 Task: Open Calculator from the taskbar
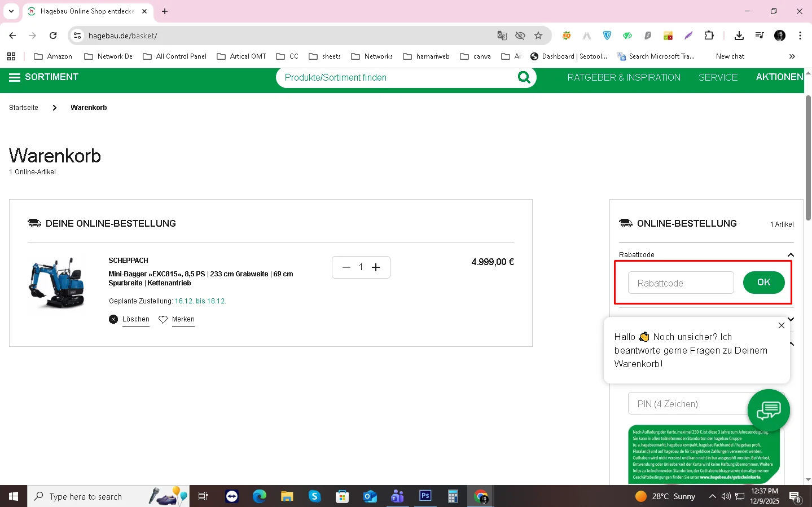453,496
